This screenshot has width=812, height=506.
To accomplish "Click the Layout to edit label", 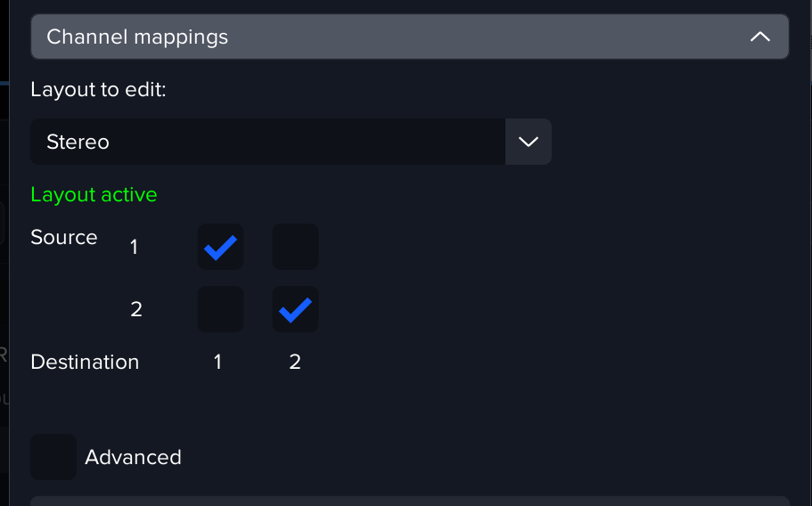I will click(98, 90).
